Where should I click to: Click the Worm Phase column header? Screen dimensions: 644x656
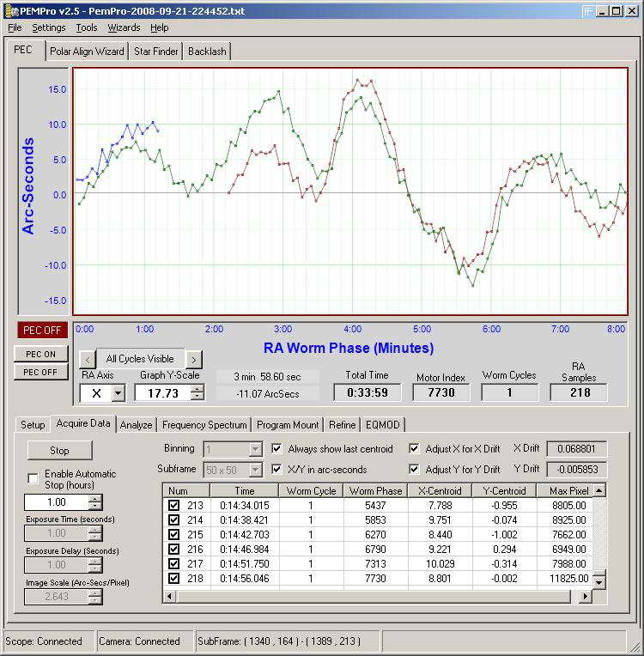375,490
